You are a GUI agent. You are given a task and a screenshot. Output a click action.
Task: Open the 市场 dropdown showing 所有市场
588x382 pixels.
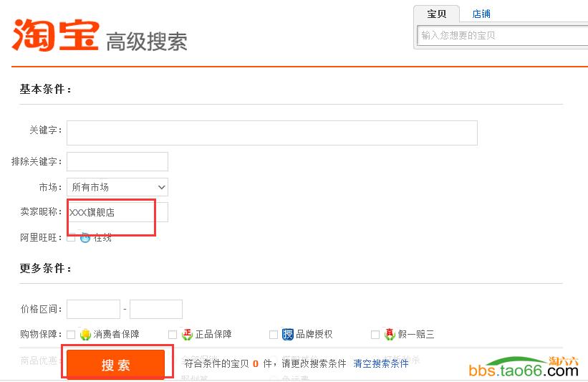click(117, 187)
